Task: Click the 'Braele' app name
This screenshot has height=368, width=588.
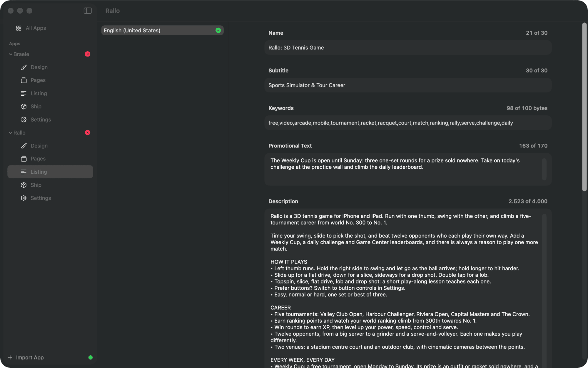Action: (x=21, y=54)
